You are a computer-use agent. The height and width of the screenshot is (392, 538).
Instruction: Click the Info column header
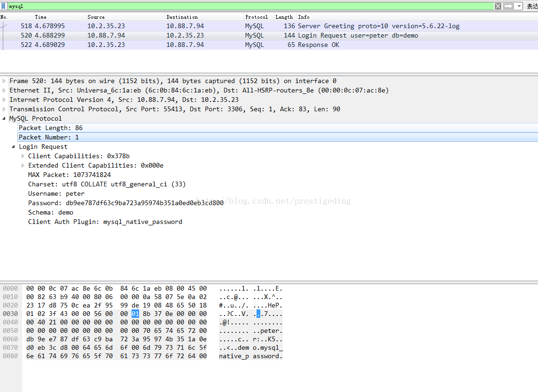point(417,17)
